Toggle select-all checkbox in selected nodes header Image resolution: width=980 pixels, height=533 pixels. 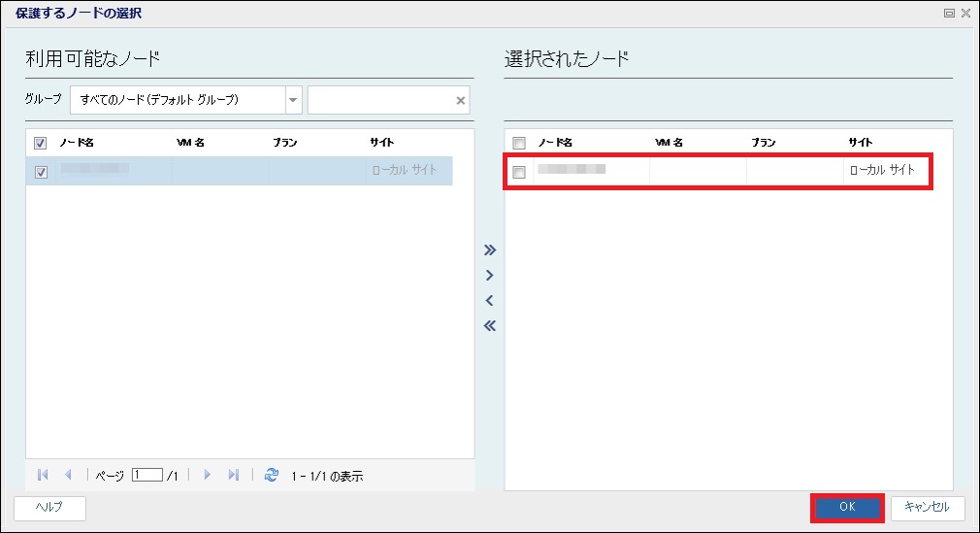coord(519,144)
